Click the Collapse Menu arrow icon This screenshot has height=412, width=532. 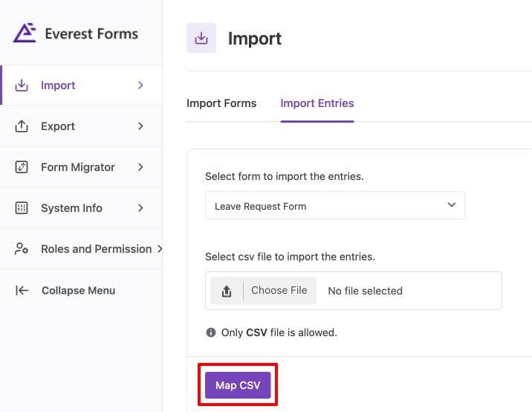[22, 290]
